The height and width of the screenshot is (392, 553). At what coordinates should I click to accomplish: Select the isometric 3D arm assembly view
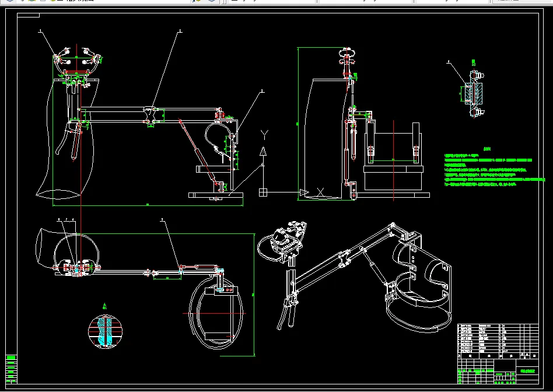coord(355,277)
